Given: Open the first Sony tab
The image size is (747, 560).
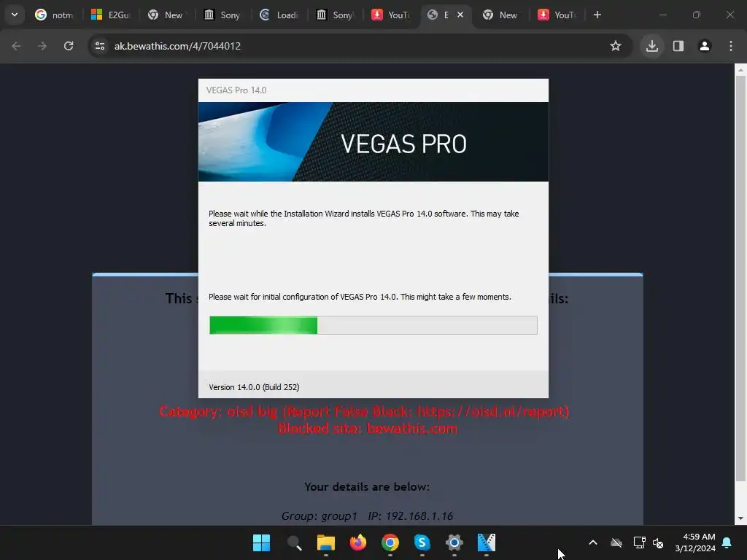Looking at the screenshot, I should click(x=222, y=15).
